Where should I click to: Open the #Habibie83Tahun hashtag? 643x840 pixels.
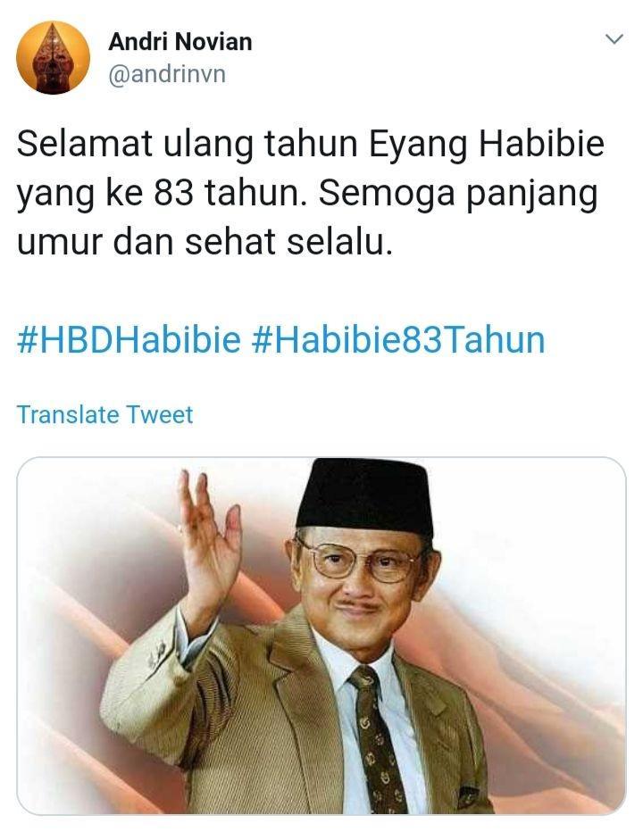click(398, 339)
